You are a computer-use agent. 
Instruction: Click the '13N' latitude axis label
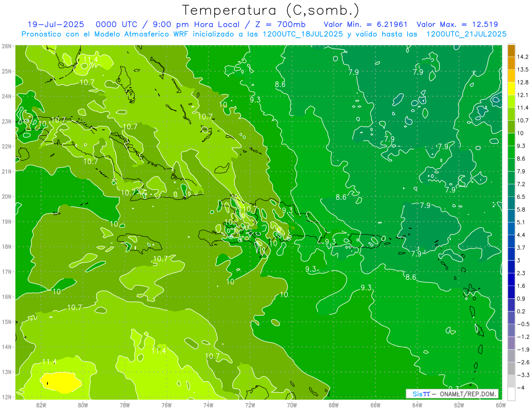[7, 372]
